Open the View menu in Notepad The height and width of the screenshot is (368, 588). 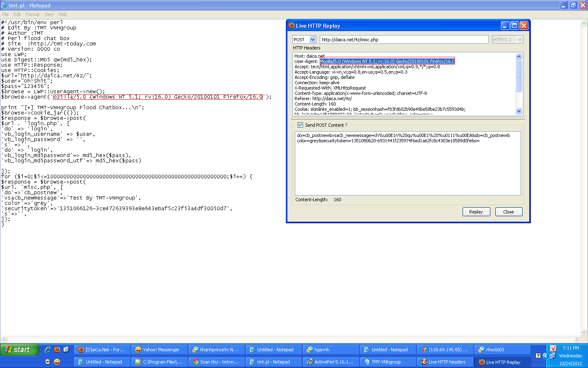[x=49, y=14]
